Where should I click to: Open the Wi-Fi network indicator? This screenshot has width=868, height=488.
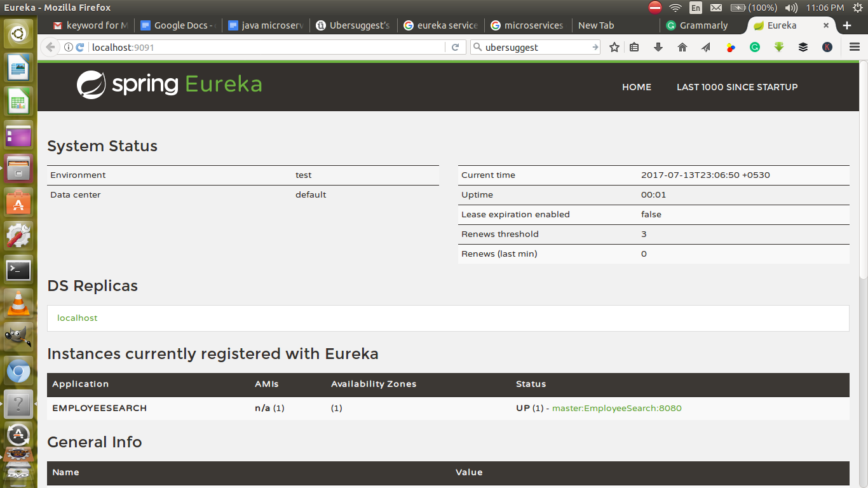(x=675, y=8)
